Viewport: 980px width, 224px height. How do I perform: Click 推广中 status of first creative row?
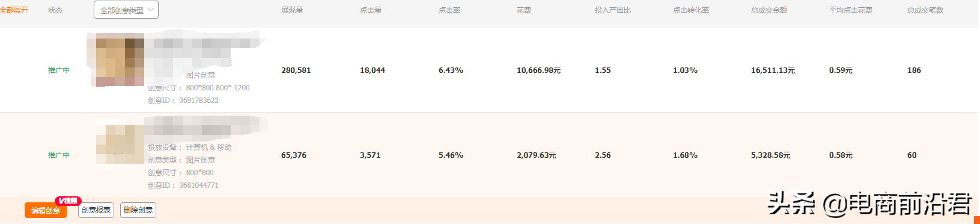tap(59, 70)
